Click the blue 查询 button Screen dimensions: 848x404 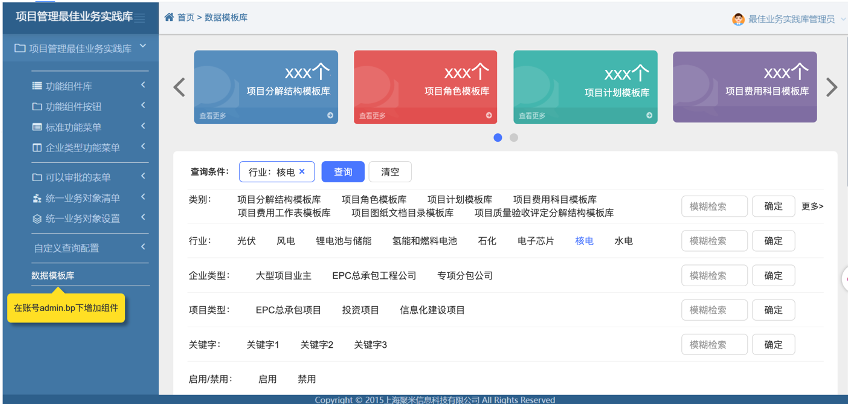[x=343, y=171]
